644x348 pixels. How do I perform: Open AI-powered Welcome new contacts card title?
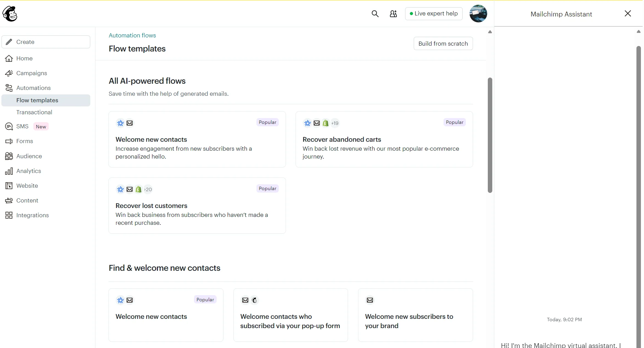pyautogui.click(x=151, y=139)
